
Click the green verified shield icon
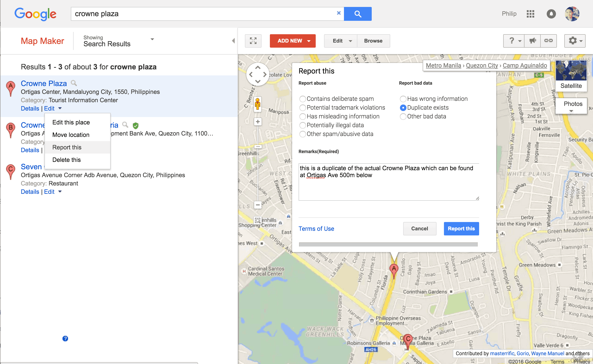click(136, 125)
